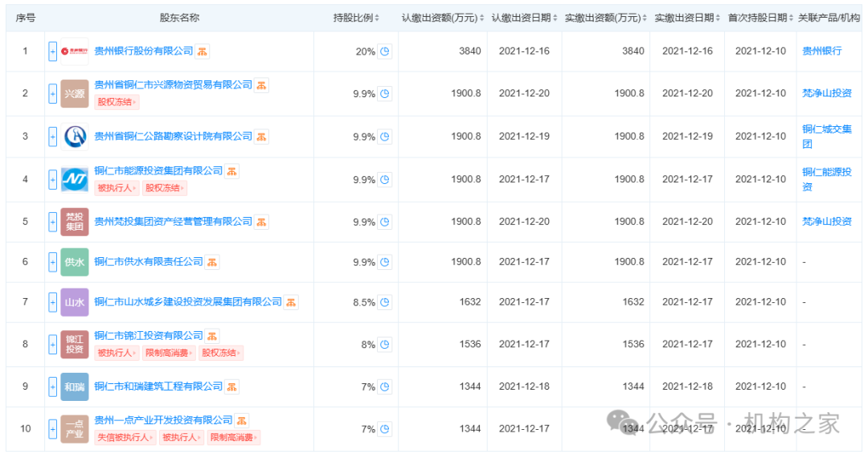Open equity structure icon beside 铜仁市供水有限责任公司
868x458 pixels.
212,262
